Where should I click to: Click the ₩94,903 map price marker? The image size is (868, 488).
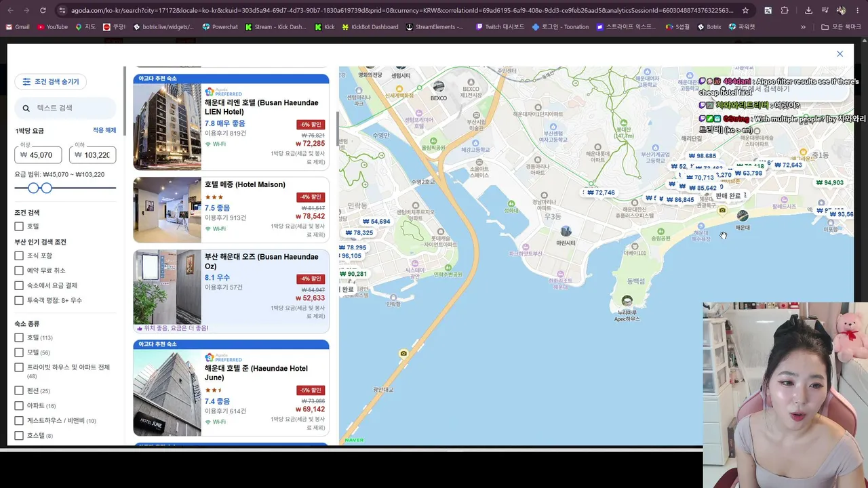click(830, 183)
